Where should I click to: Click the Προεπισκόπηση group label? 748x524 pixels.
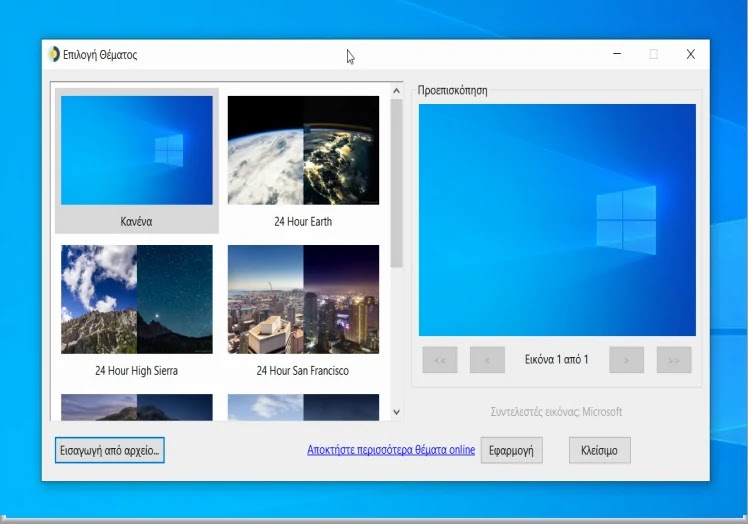click(452, 90)
